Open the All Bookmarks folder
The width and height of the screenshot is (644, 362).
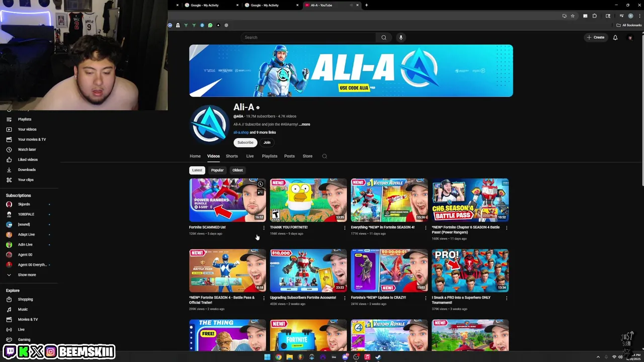pyautogui.click(x=629, y=25)
